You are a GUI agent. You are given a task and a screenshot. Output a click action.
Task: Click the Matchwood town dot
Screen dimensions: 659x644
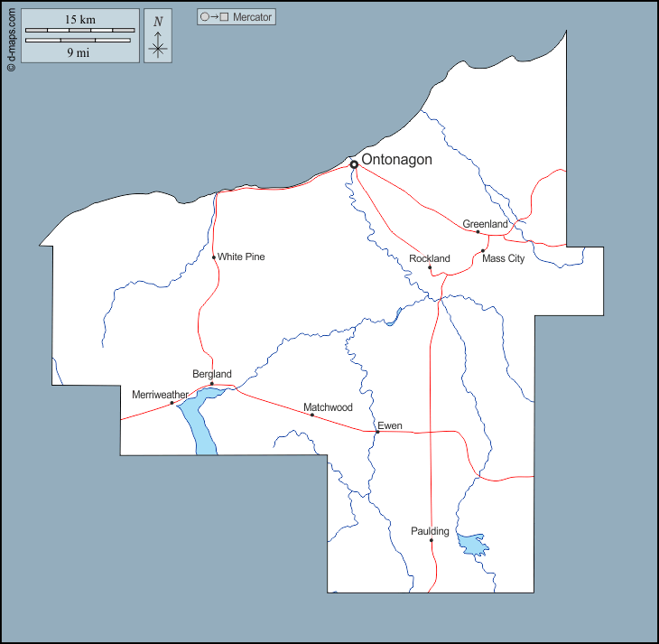(x=312, y=415)
